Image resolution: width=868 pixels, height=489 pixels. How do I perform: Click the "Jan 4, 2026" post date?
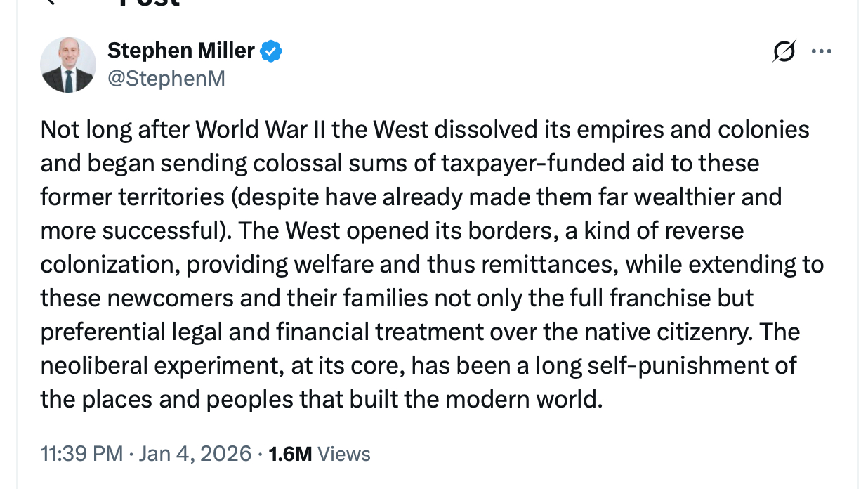click(195, 454)
